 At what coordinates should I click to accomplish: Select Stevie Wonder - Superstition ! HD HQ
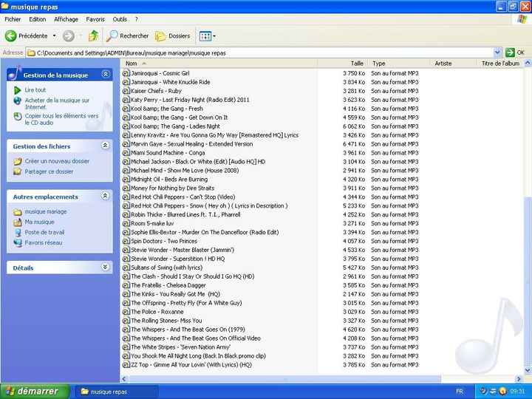point(178,259)
